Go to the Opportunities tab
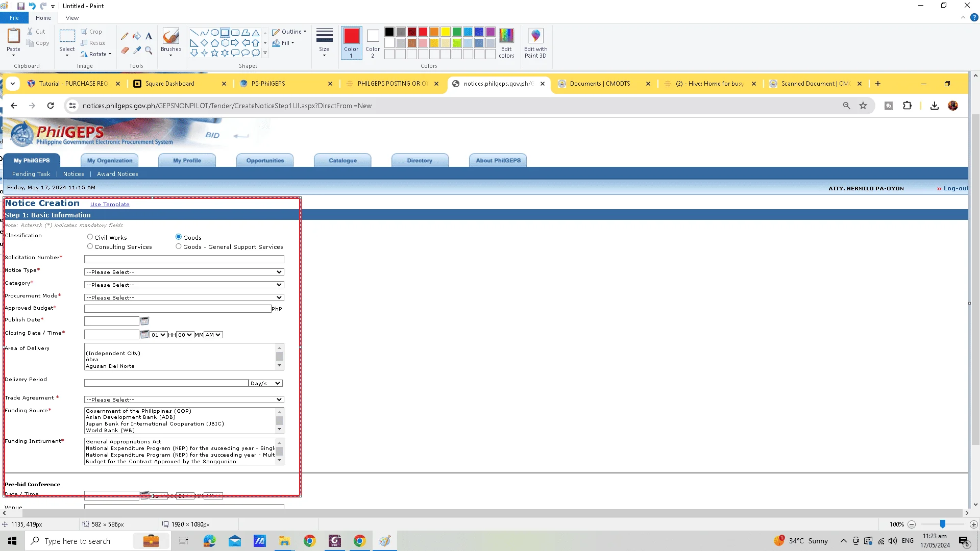This screenshot has height=551, width=980. (265, 160)
